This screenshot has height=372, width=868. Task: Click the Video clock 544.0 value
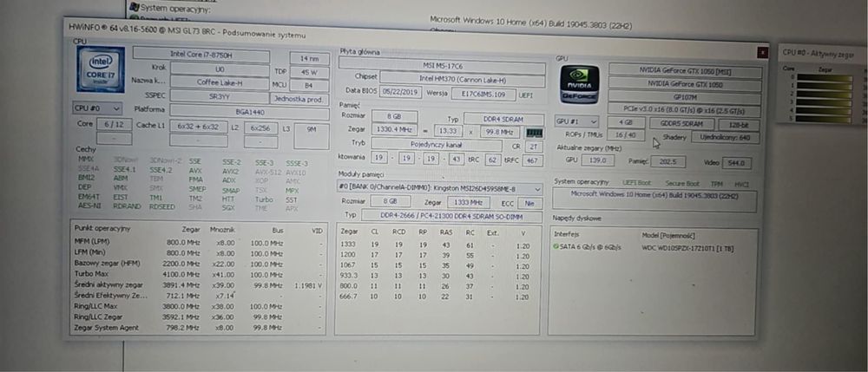pos(737,163)
